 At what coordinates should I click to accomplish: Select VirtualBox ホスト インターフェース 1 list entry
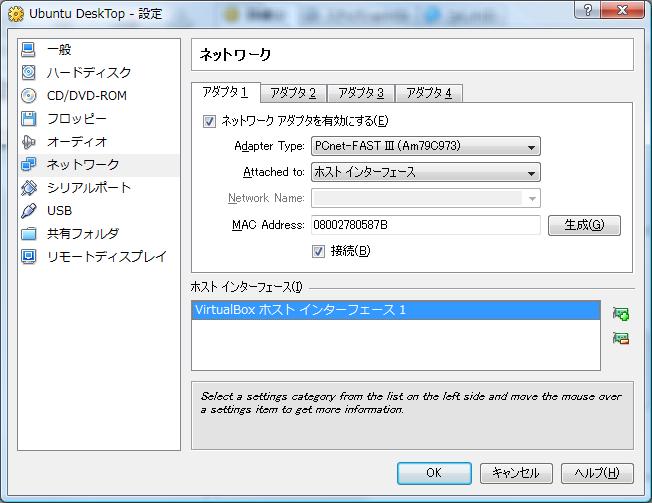[x=396, y=310]
